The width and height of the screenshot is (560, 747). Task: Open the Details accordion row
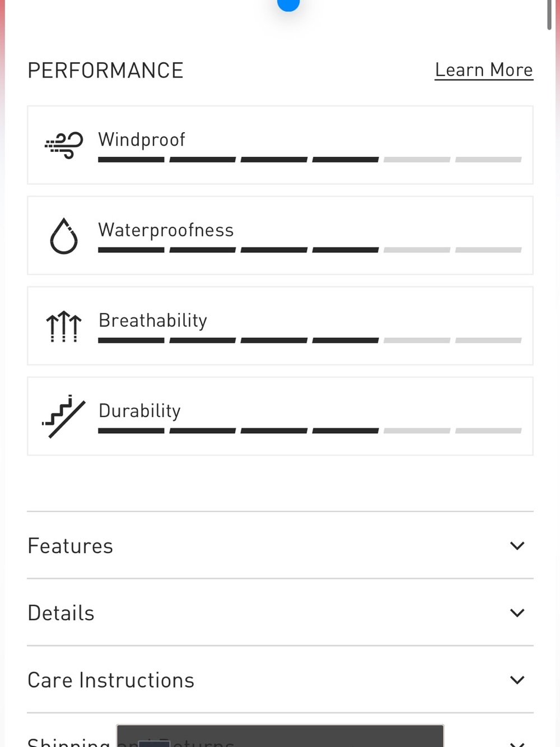(280, 613)
